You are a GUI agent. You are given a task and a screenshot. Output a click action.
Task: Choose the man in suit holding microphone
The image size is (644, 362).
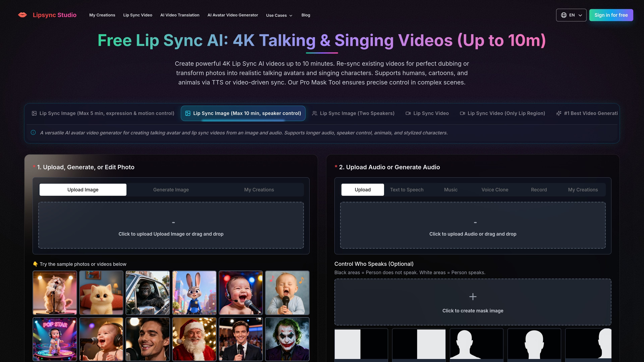click(241, 339)
